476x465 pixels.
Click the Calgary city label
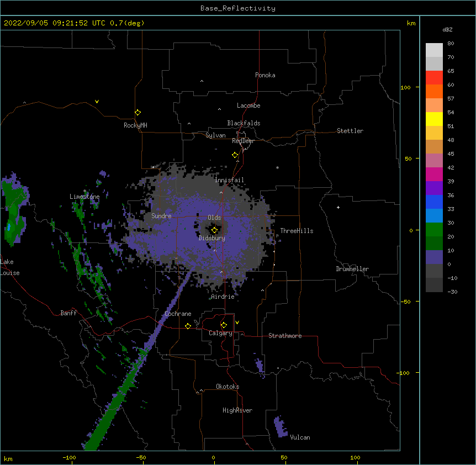pos(220,333)
